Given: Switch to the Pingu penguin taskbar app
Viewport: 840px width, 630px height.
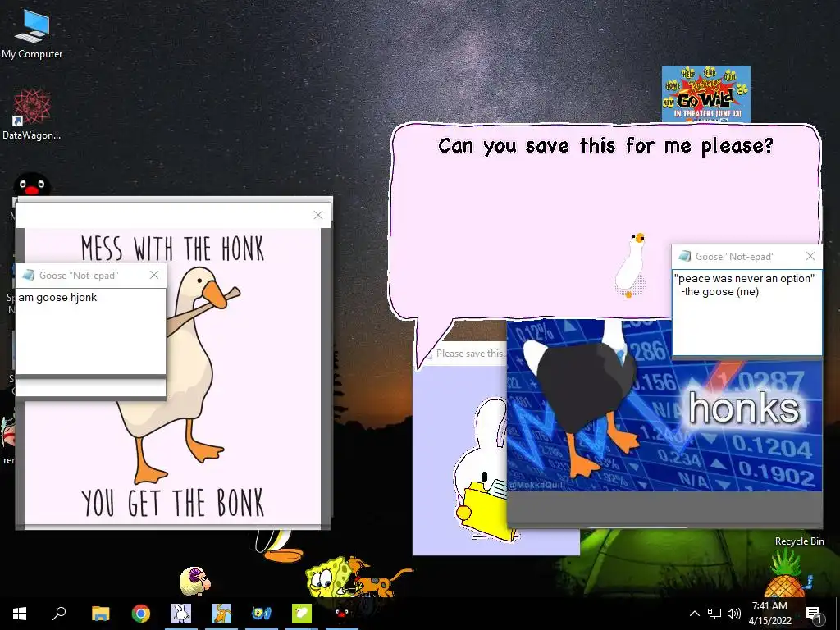Looking at the screenshot, I should [342, 614].
